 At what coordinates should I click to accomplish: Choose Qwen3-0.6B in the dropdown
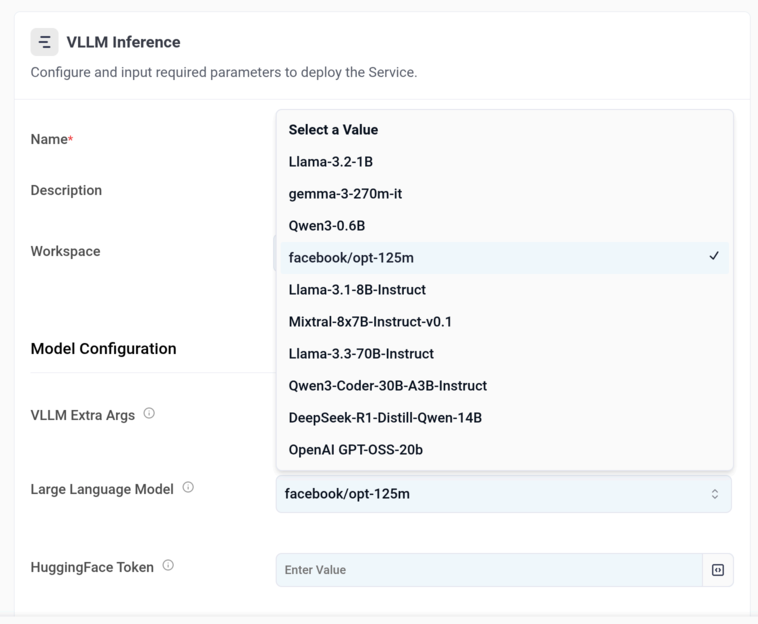click(505, 226)
